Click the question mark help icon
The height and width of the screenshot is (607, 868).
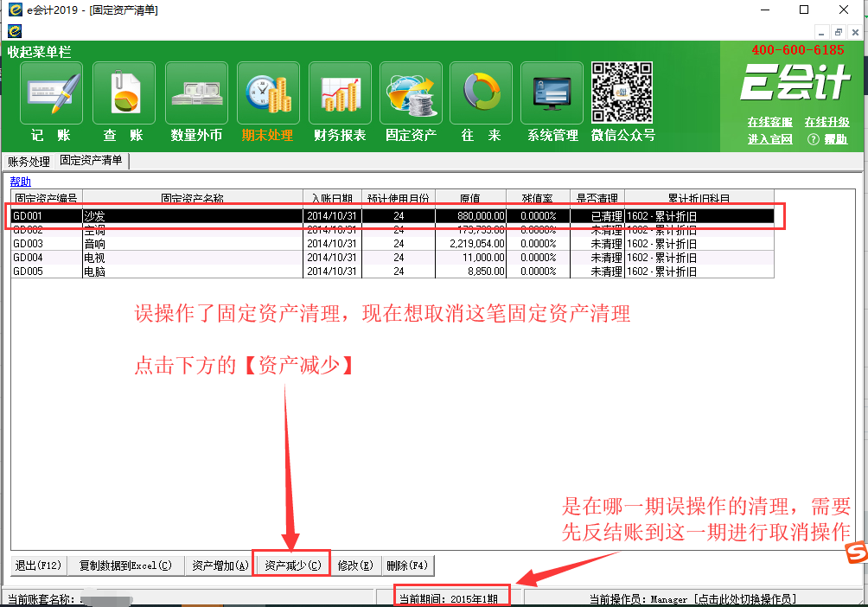coord(813,139)
